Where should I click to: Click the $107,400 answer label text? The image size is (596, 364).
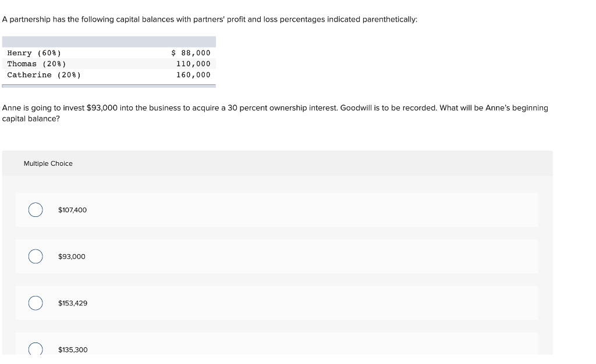(72, 210)
